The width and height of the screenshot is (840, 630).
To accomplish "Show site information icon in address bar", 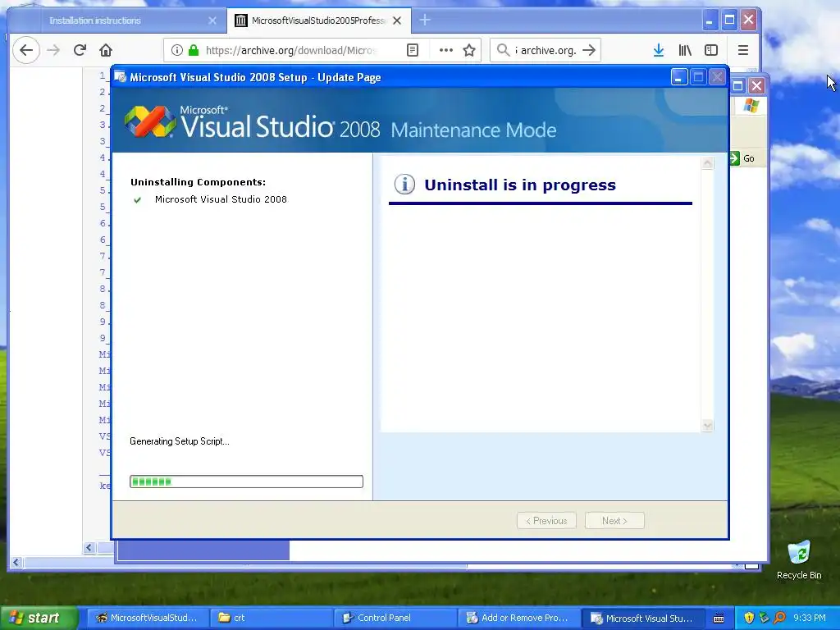I will pyautogui.click(x=177, y=50).
